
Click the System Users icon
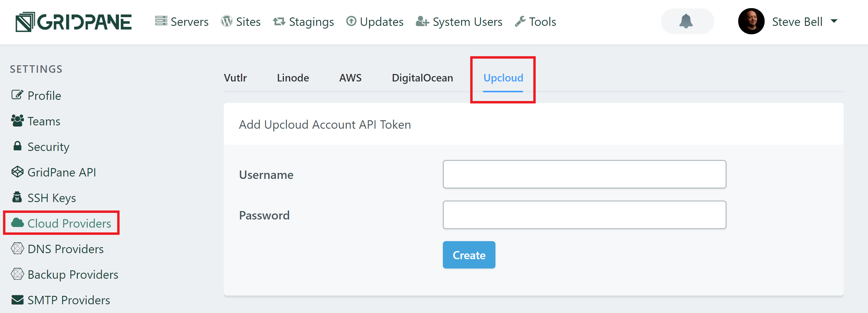[422, 21]
